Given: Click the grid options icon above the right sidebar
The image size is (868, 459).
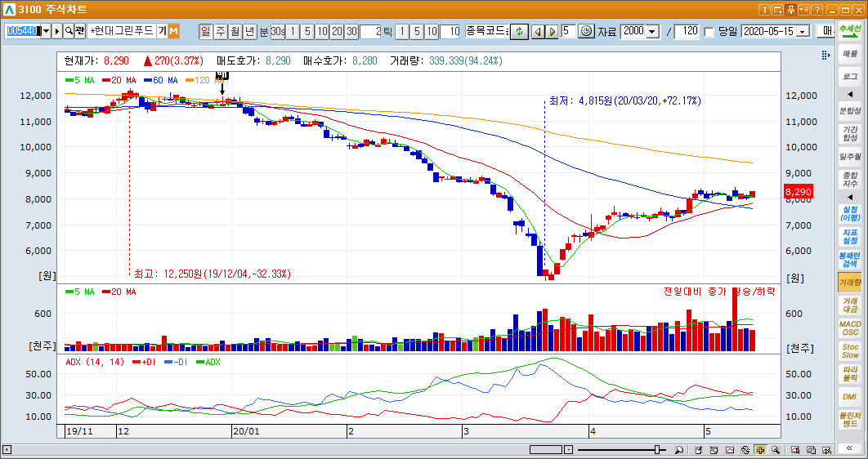Looking at the screenshot, I should 825,55.
